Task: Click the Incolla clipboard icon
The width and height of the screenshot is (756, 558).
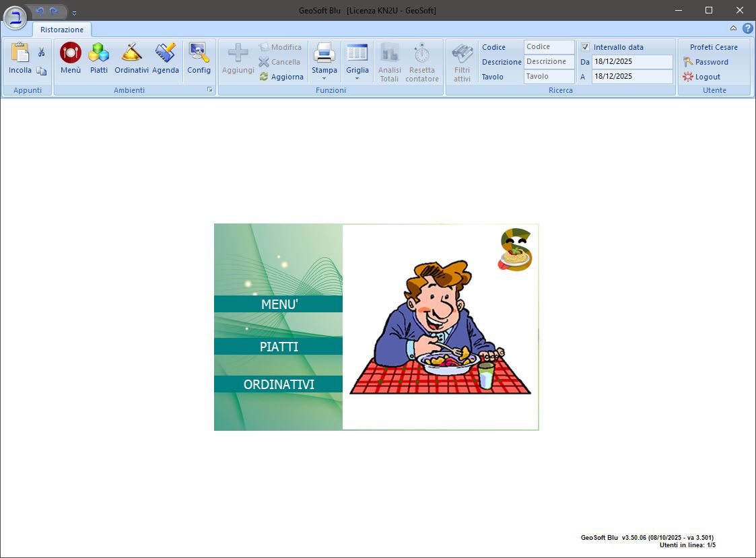Action: [20, 53]
